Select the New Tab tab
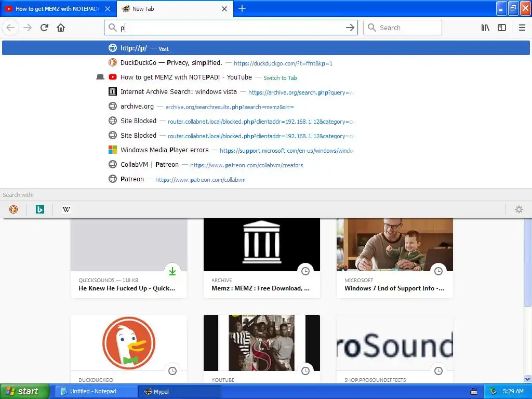This screenshot has width=532, height=399. pyautogui.click(x=175, y=9)
